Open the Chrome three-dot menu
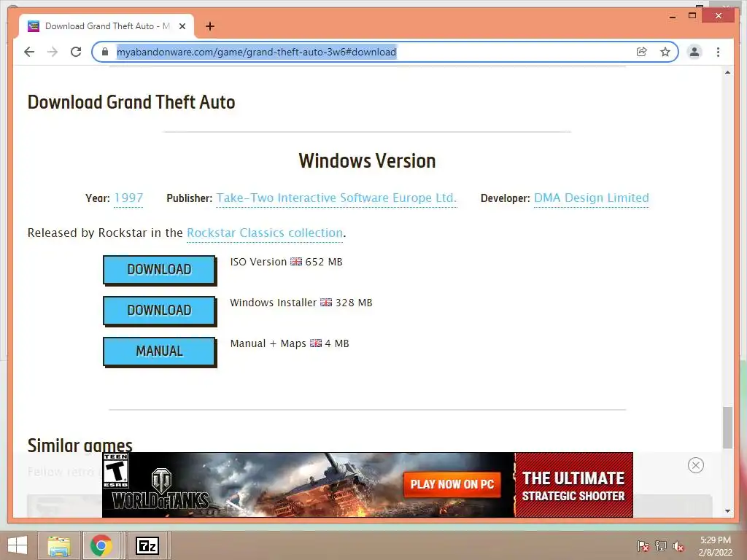 718,52
